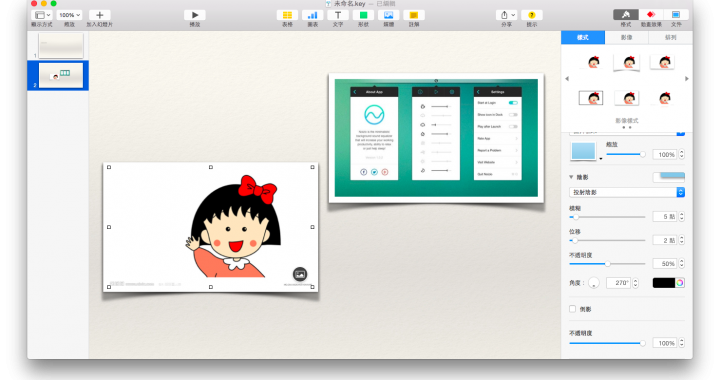Image resolution: width=720 pixels, height=380 pixels.
Task: Adjust the shadow 不透明度 50% slider
Action: coord(607,264)
